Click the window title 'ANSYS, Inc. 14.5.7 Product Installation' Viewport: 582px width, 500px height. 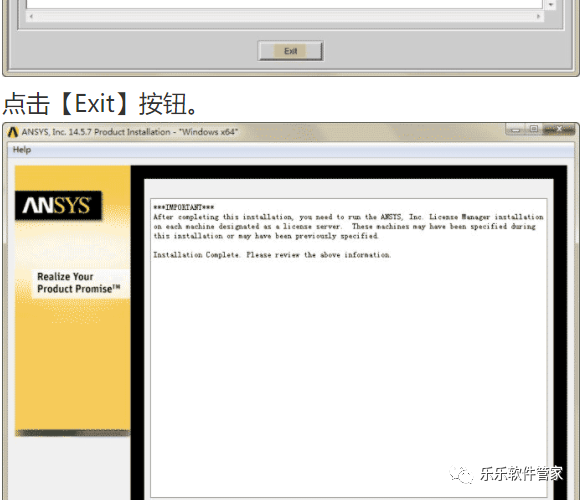pos(130,132)
